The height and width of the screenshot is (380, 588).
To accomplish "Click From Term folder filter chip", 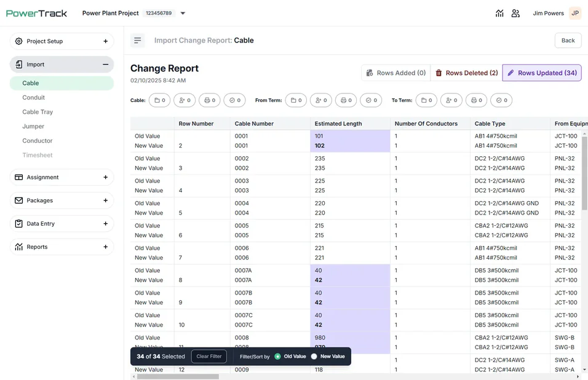I will click(x=296, y=100).
